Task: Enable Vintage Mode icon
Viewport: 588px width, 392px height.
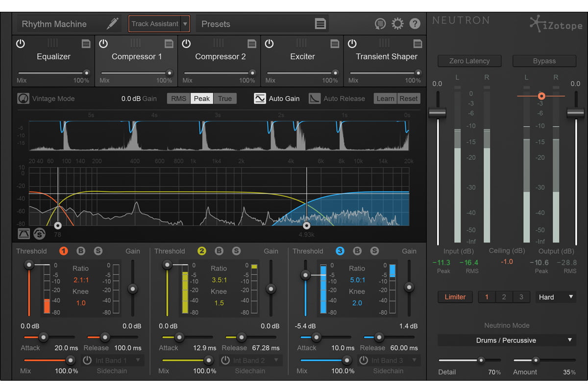Action: 23,98
